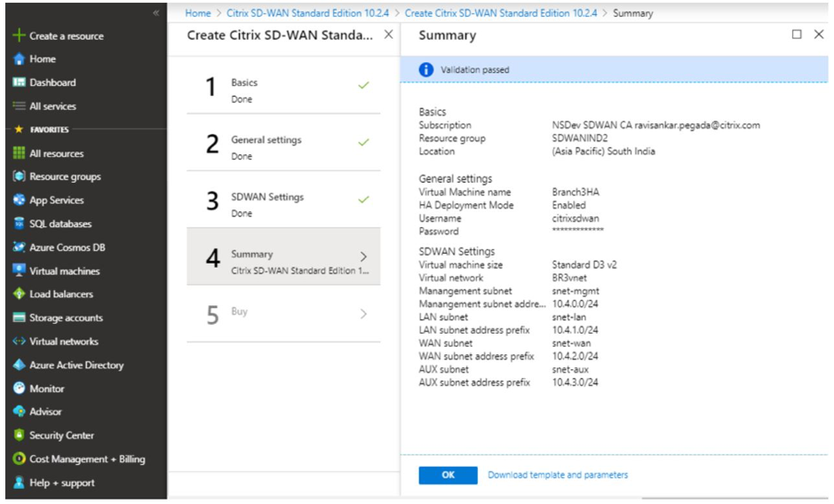Open Create Citrix SD-WAN Standard Edition breadcrumb
The image size is (834, 504).
click(501, 13)
